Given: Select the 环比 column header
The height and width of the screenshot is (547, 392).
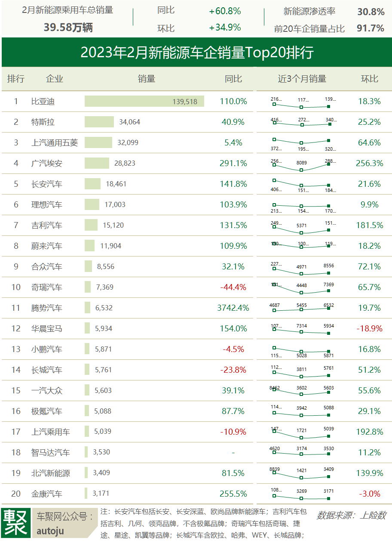Looking at the screenshot, I should pos(369,79).
